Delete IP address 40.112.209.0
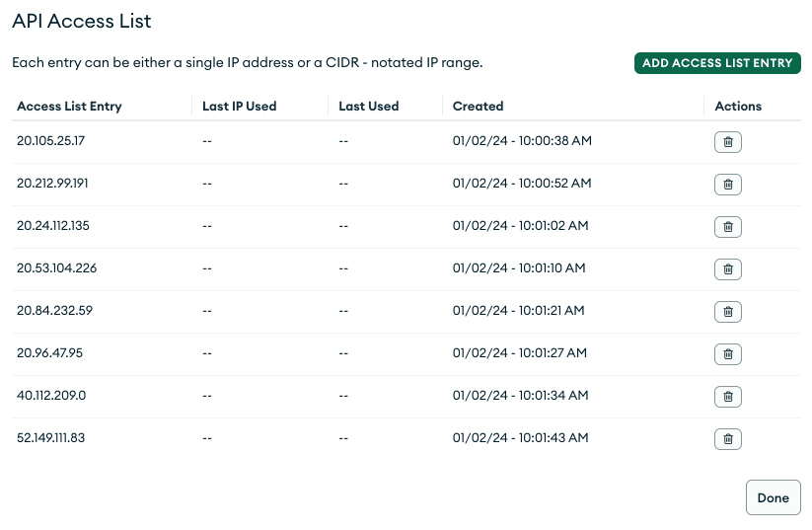Image resolution: width=812 pixels, height=530 pixels. (x=727, y=397)
